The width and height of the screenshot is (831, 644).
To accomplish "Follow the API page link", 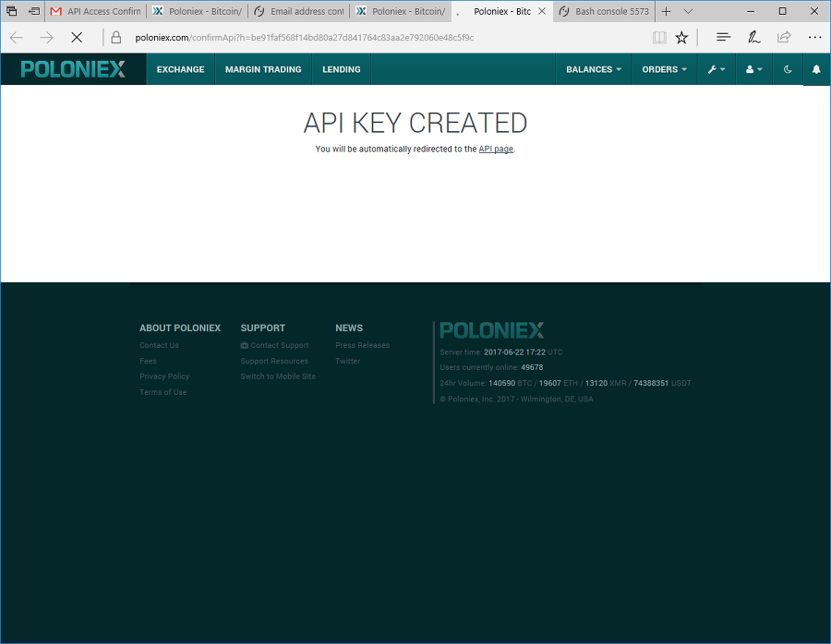I will point(496,149).
